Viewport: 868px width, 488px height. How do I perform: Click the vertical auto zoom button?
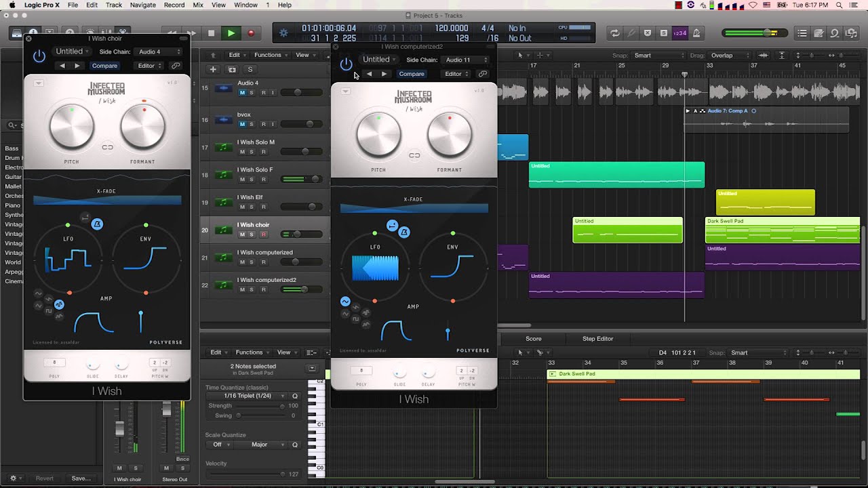782,56
